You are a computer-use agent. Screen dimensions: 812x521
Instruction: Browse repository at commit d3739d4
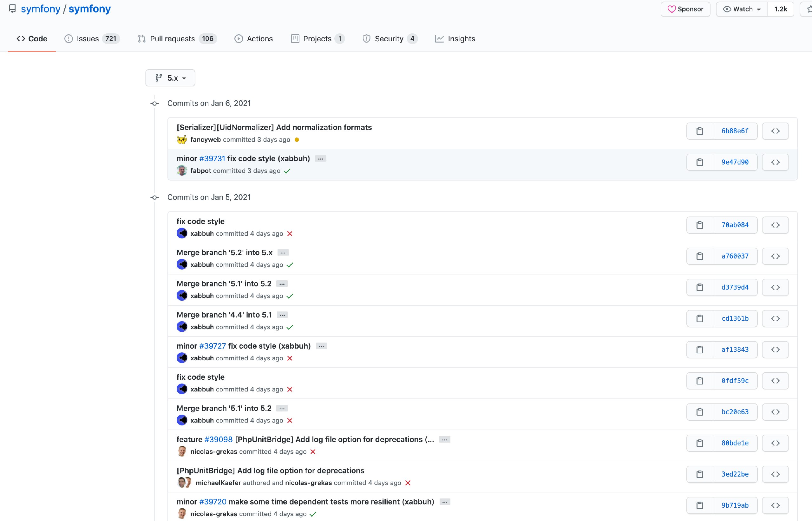coord(775,287)
